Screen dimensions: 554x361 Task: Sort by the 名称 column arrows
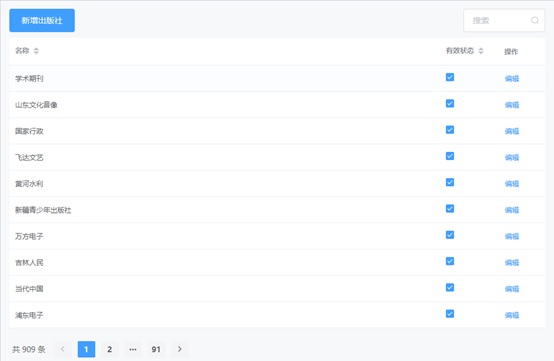click(x=36, y=51)
